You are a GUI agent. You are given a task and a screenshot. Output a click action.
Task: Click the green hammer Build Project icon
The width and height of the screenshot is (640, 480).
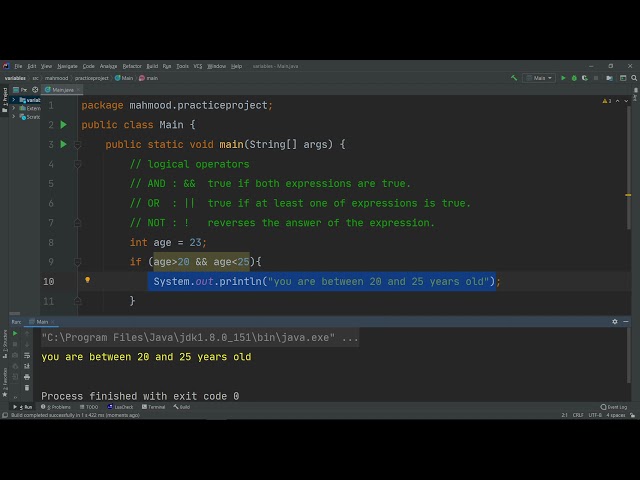tap(514, 78)
